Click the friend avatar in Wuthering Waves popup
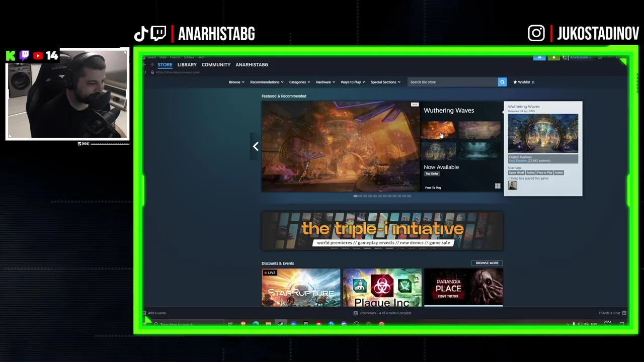 tap(512, 186)
